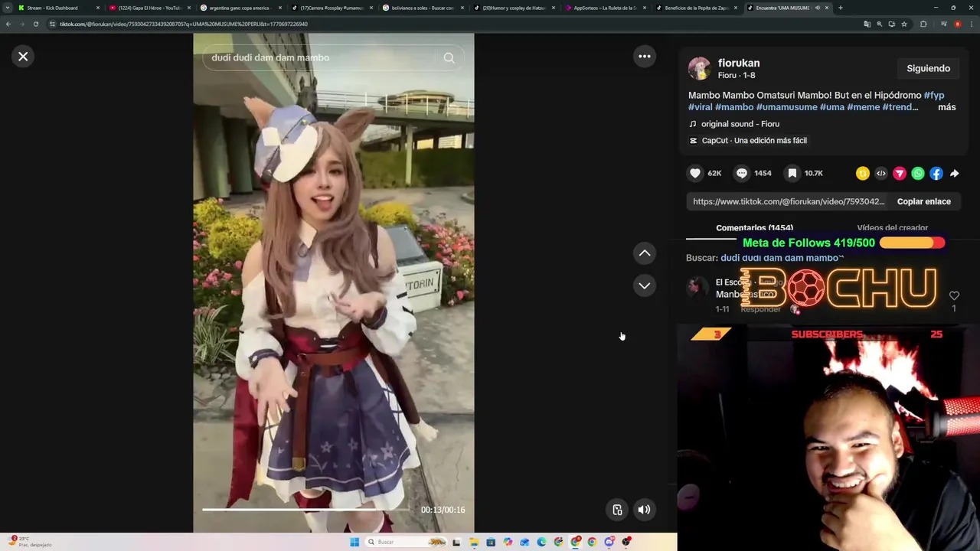Open Microsoft Edge from taskbar
The image size is (980, 551).
click(x=541, y=542)
